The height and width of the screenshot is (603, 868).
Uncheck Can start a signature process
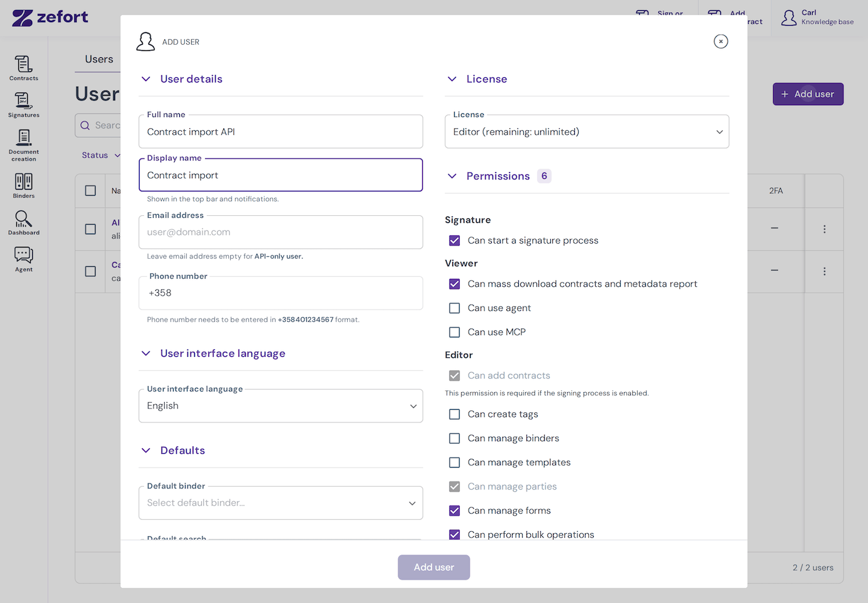click(455, 240)
